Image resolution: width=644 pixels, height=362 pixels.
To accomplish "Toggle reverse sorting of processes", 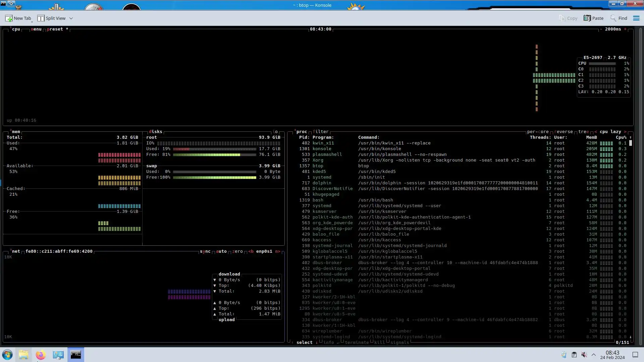I will (564, 132).
